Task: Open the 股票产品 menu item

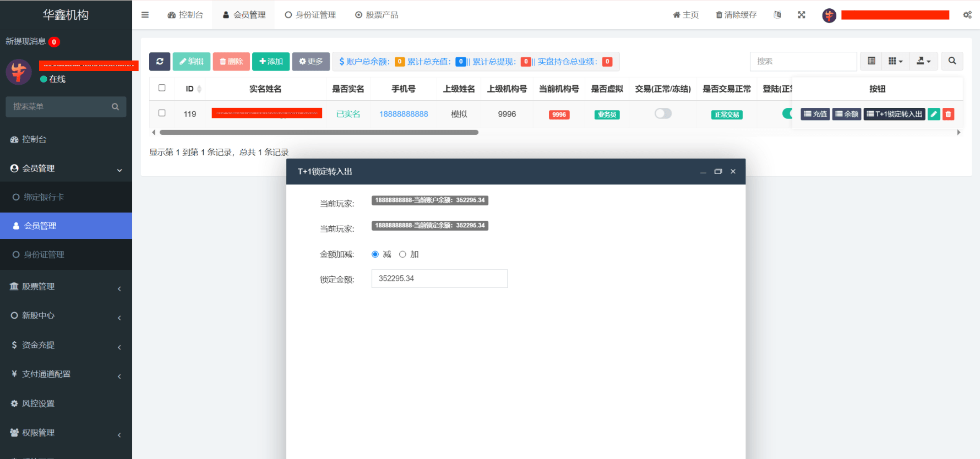Action: click(x=377, y=15)
